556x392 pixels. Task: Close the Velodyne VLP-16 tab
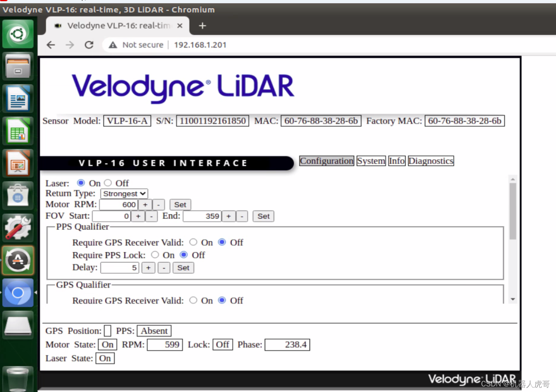[180, 25]
